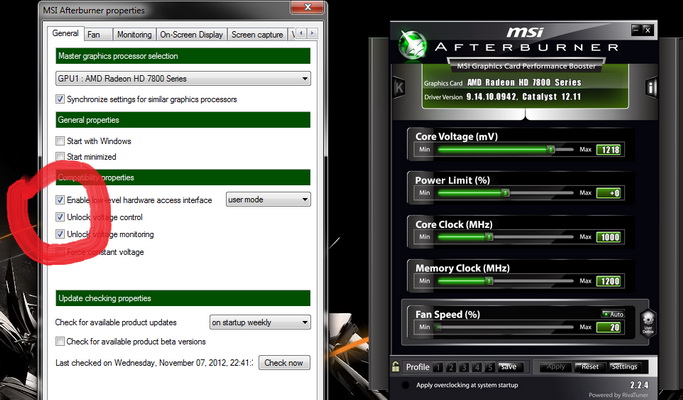Click the Fan Speed slider track
Screen dimensions: 683x400
[x=505, y=327]
